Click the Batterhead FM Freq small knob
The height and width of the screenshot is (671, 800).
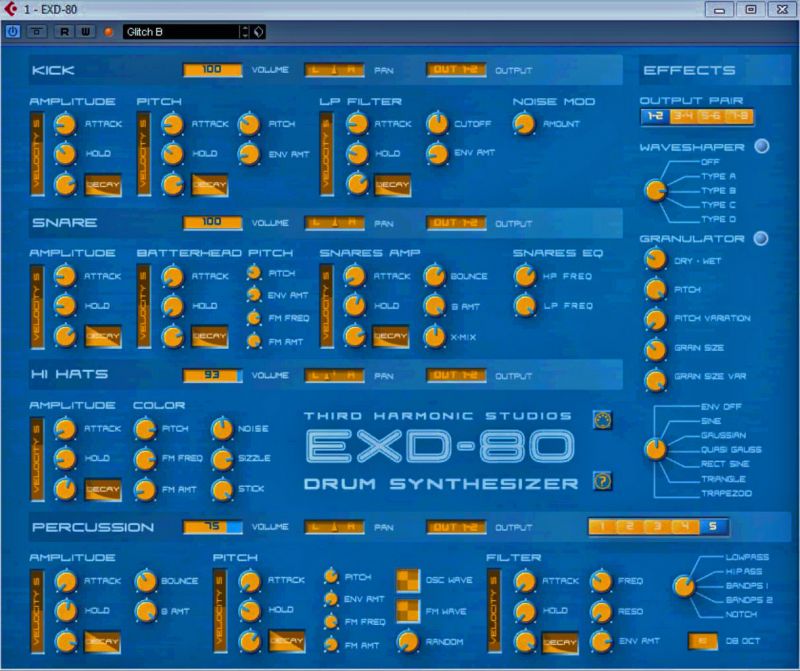[x=254, y=318]
